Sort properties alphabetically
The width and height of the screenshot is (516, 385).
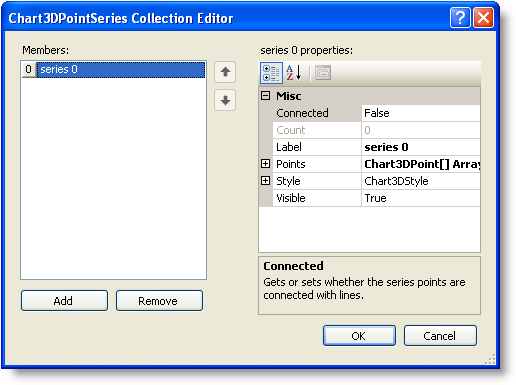pyautogui.click(x=294, y=73)
